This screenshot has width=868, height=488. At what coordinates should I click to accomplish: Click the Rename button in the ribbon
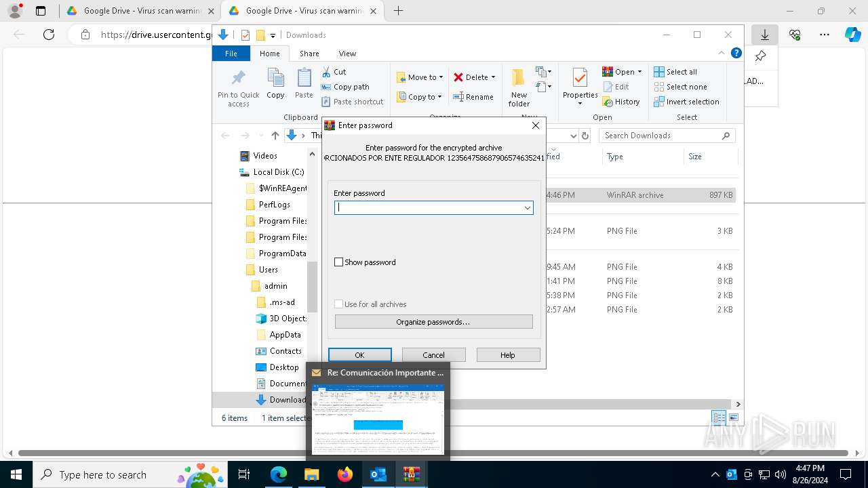point(473,97)
